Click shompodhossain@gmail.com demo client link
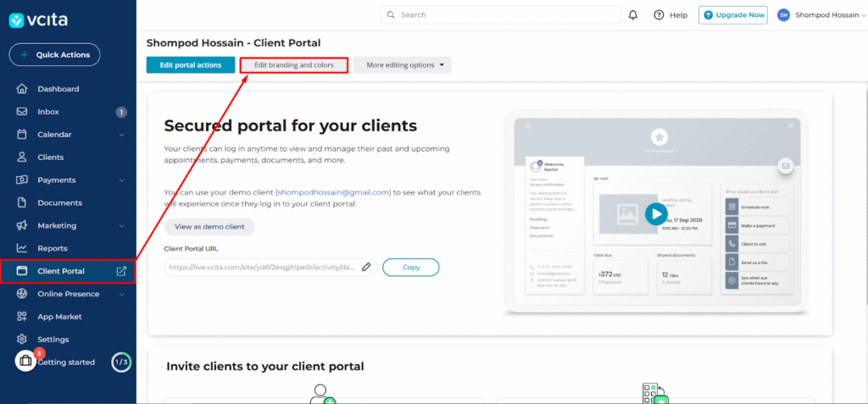Viewport: 868px width, 404px height. (x=333, y=192)
